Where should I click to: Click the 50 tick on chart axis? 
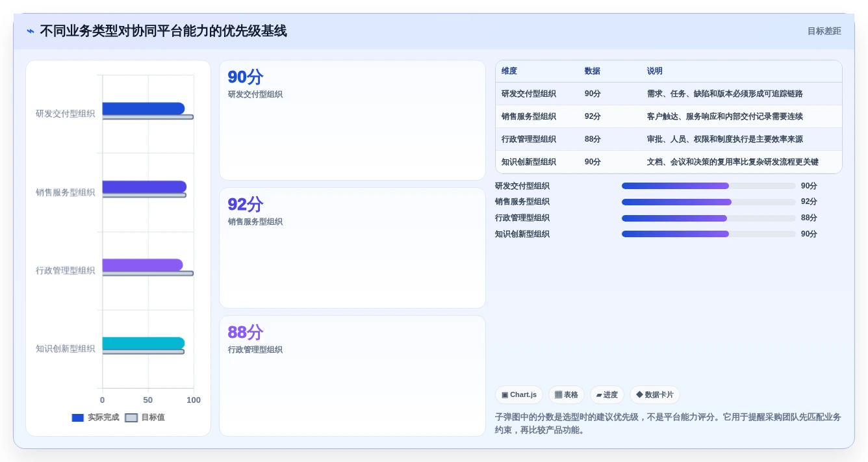pyautogui.click(x=148, y=400)
